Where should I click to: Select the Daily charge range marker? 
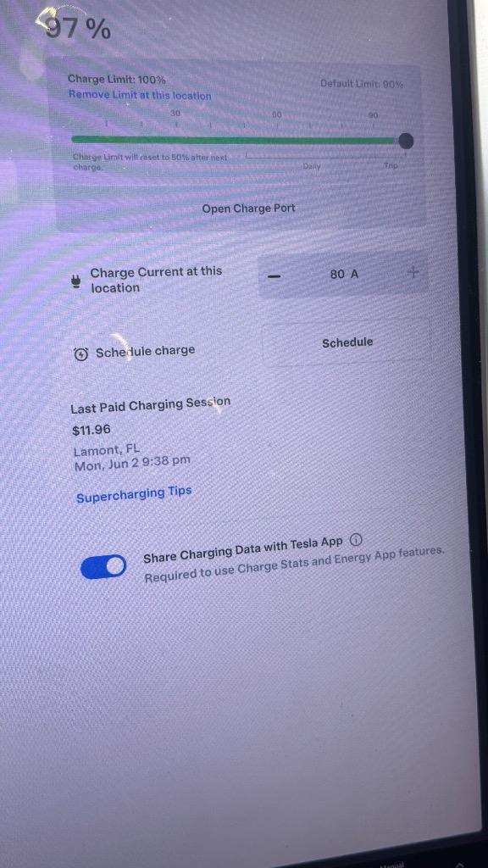(x=312, y=165)
